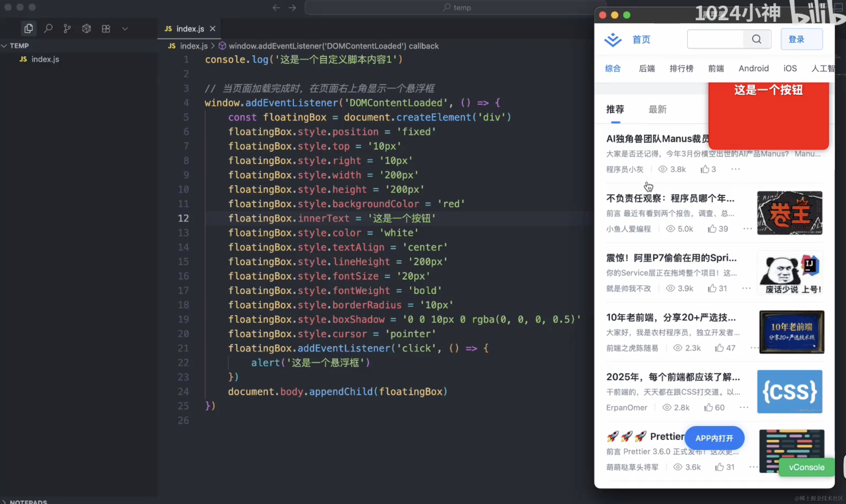
Task: Open the Extensions blocks icon
Action: click(106, 29)
